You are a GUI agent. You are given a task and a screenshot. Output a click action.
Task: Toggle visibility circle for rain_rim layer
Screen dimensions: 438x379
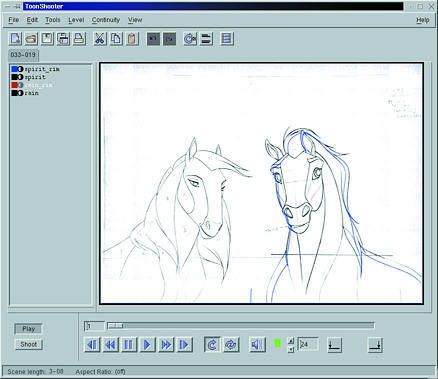[21, 85]
